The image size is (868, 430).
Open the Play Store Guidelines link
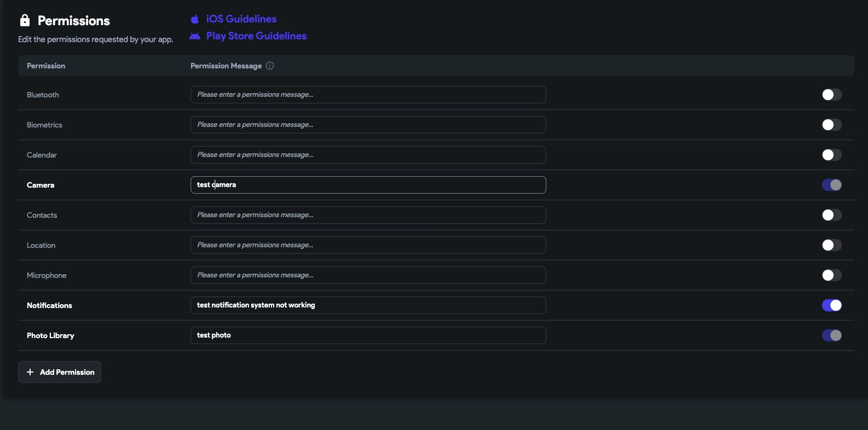256,36
